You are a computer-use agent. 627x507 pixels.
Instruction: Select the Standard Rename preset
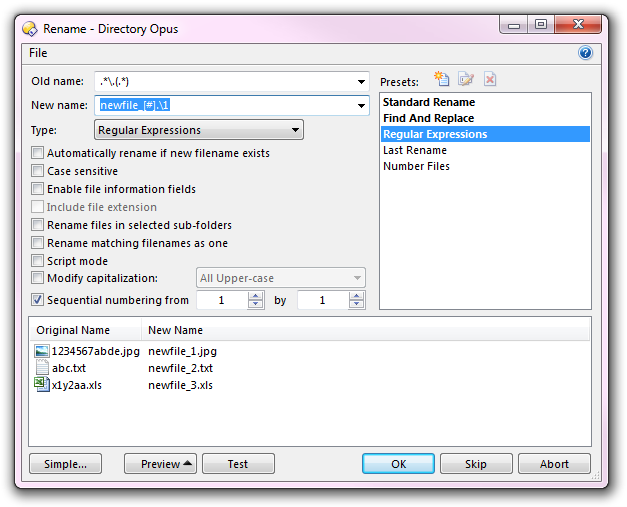485,102
